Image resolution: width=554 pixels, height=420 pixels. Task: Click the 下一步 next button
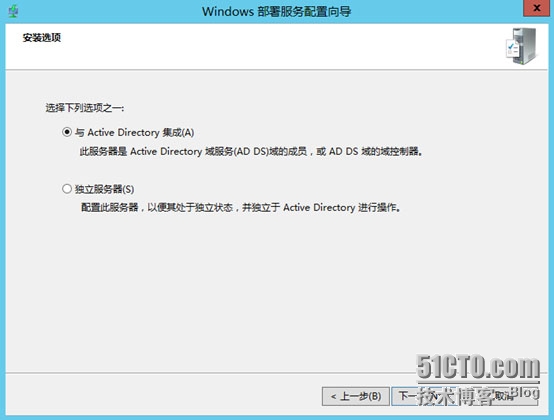coord(426,396)
